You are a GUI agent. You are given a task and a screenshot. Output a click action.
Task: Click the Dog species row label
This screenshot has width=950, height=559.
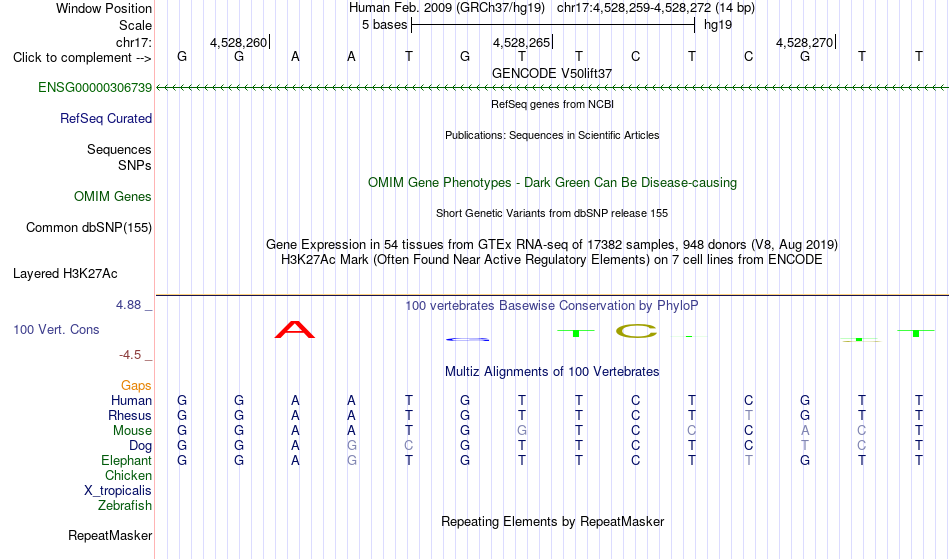point(140,446)
